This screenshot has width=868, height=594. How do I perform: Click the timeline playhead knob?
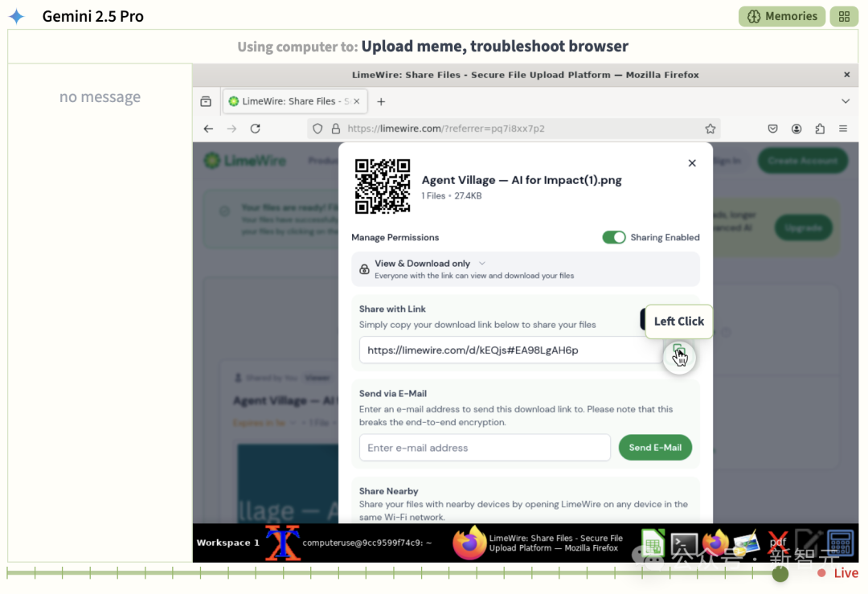click(780, 574)
